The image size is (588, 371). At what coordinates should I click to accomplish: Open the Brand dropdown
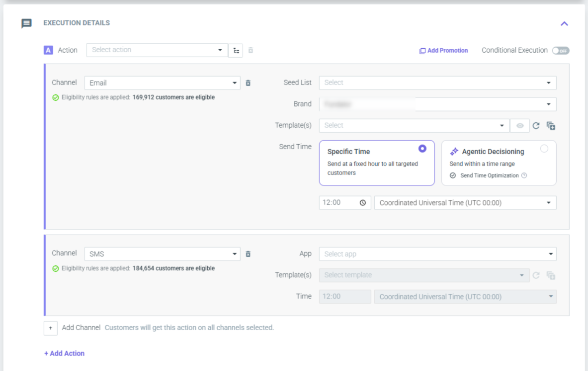[437, 104]
